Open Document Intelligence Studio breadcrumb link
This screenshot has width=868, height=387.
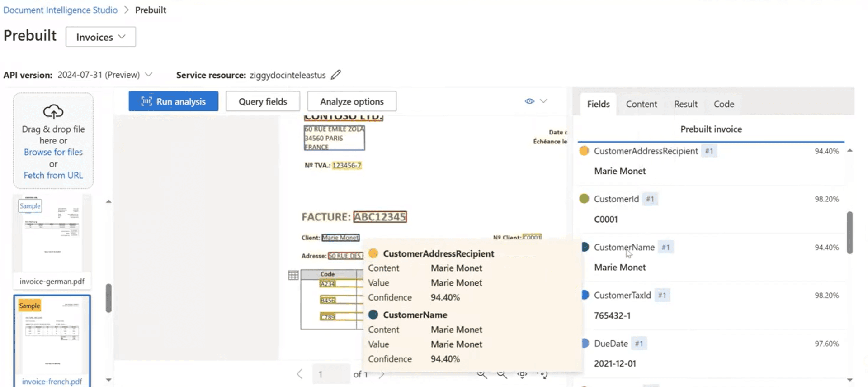61,10
